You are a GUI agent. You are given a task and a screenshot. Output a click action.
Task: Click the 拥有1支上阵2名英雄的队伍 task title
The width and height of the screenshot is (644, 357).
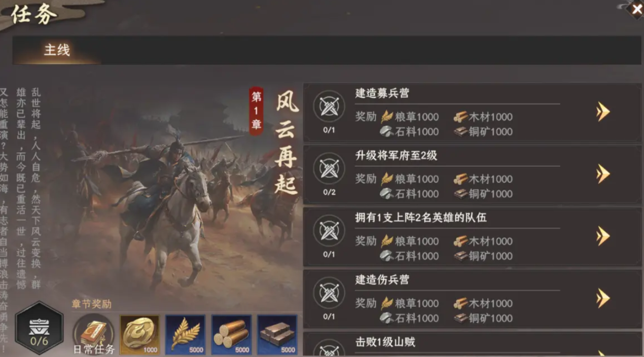[x=421, y=218]
